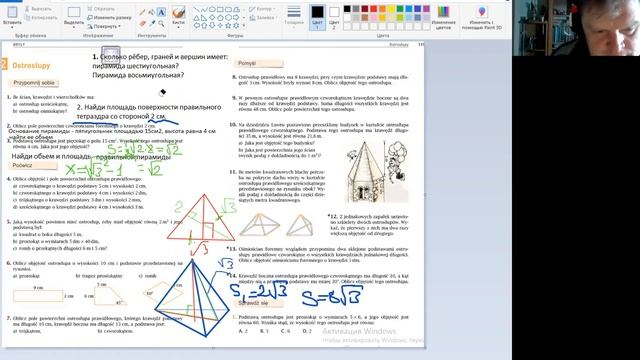
Task: Select the Color picker eyedropper tool
Action: pos(152,23)
